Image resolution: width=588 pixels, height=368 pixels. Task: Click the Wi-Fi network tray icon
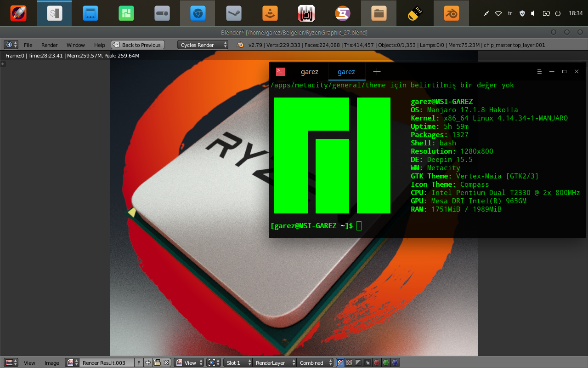[498, 13]
